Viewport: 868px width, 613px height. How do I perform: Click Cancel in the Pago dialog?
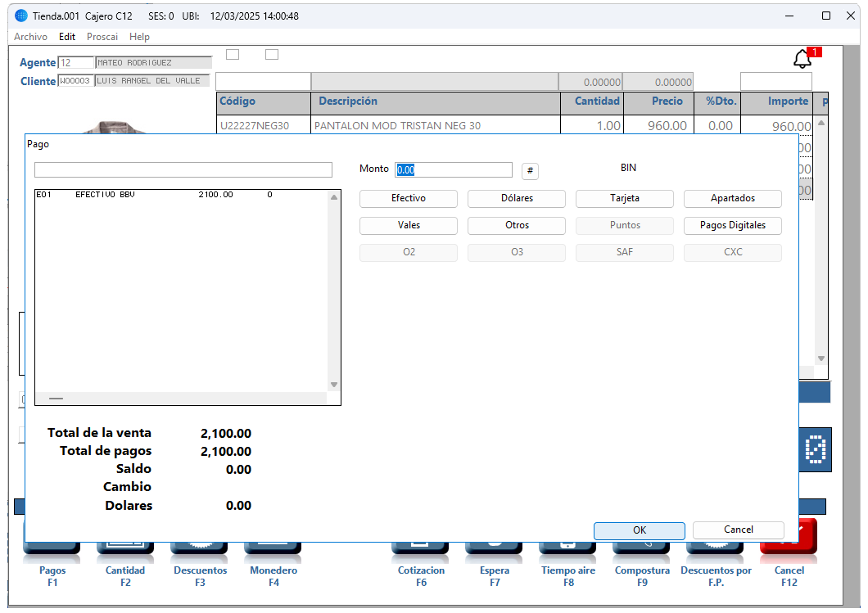(x=739, y=530)
